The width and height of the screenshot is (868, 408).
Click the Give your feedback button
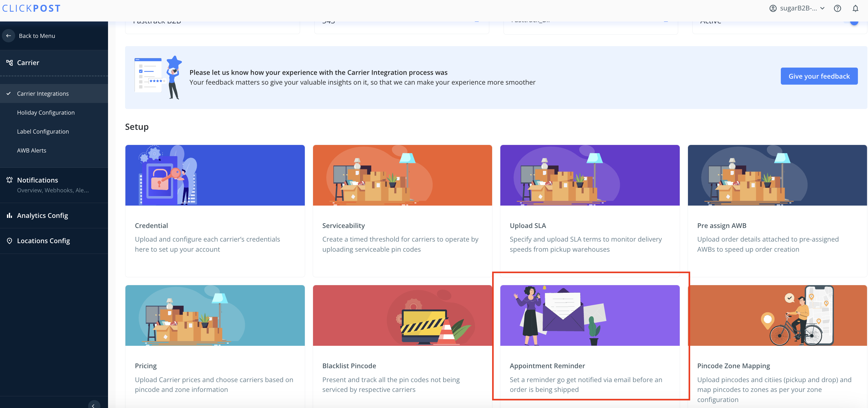[x=819, y=76]
